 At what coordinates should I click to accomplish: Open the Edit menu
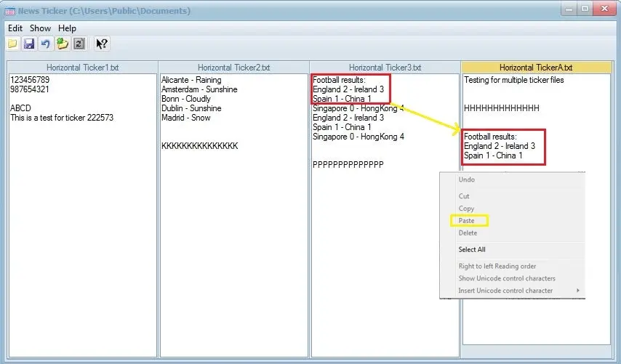coord(15,28)
